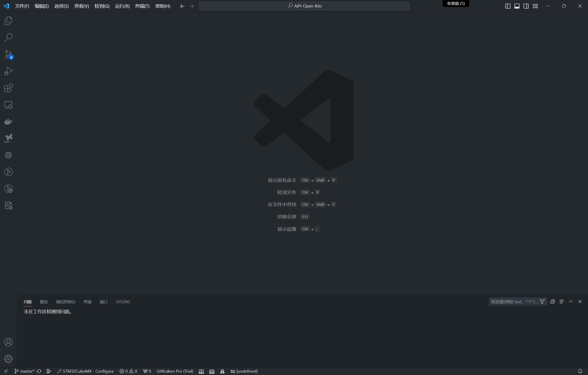
Task: Switch to the GITLENS tab
Action: 123,302
